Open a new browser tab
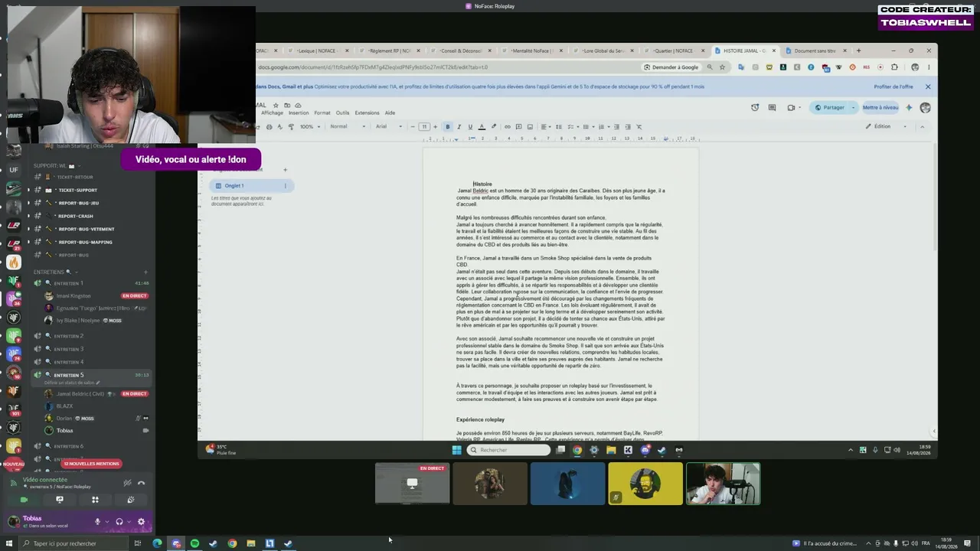The image size is (980, 551). (858, 51)
